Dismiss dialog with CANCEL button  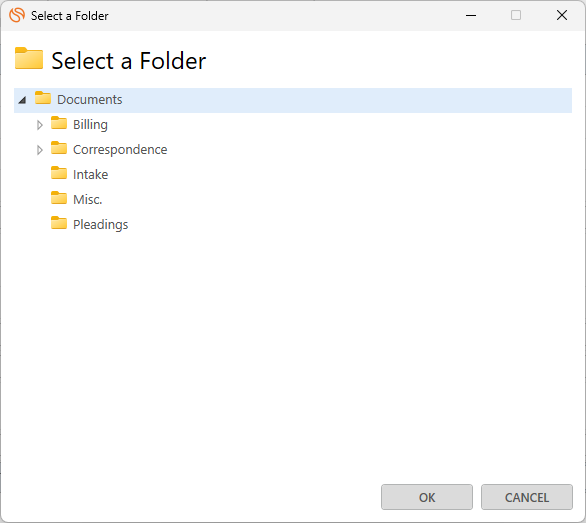[x=527, y=497]
